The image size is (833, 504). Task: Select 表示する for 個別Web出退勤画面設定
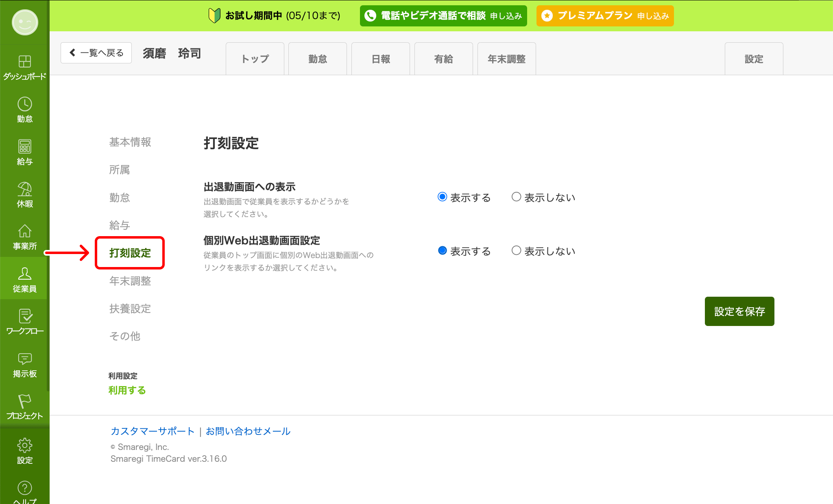pos(443,251)
